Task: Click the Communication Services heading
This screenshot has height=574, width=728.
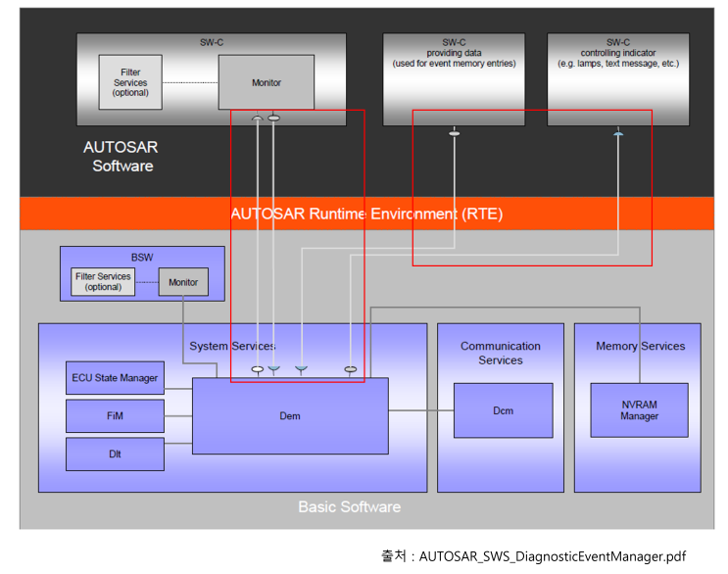Action: [501, 353]
